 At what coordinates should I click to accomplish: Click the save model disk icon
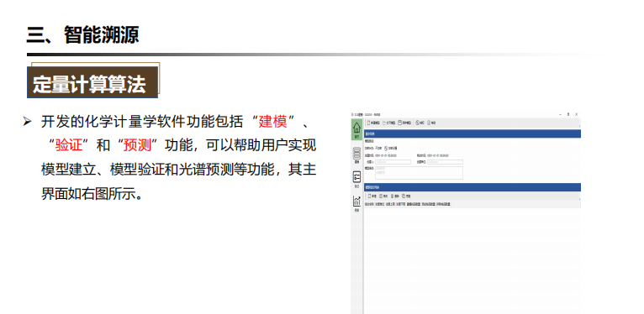coord(400,123)
